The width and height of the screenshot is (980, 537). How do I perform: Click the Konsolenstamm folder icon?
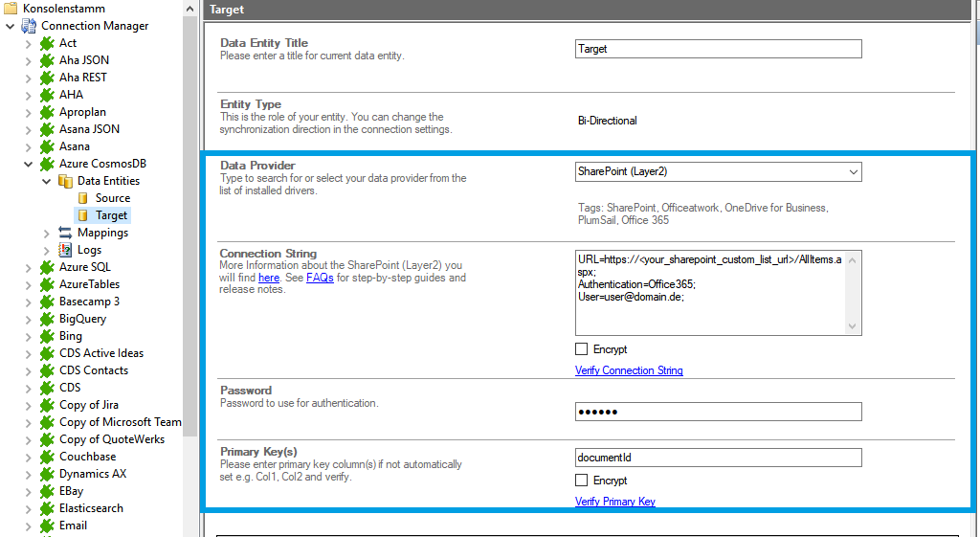(x=11, y=8)
